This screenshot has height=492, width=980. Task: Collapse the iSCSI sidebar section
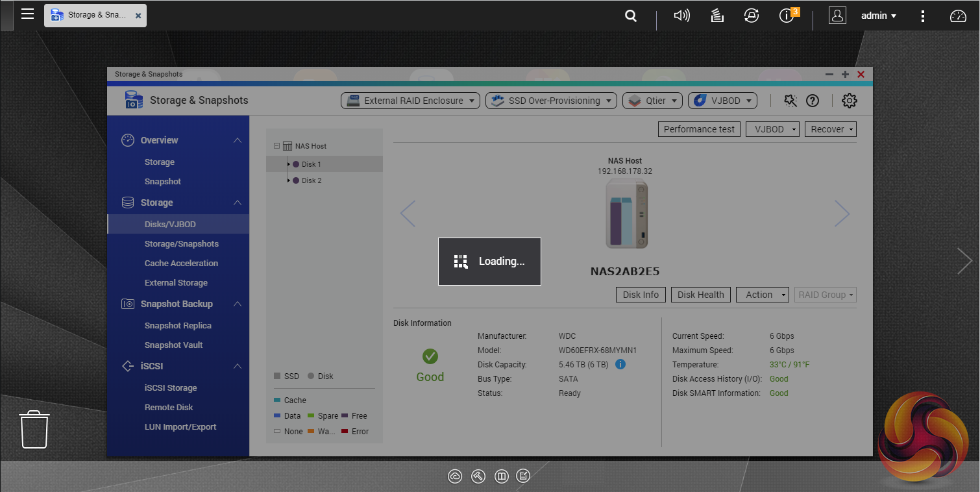point(238,366)
